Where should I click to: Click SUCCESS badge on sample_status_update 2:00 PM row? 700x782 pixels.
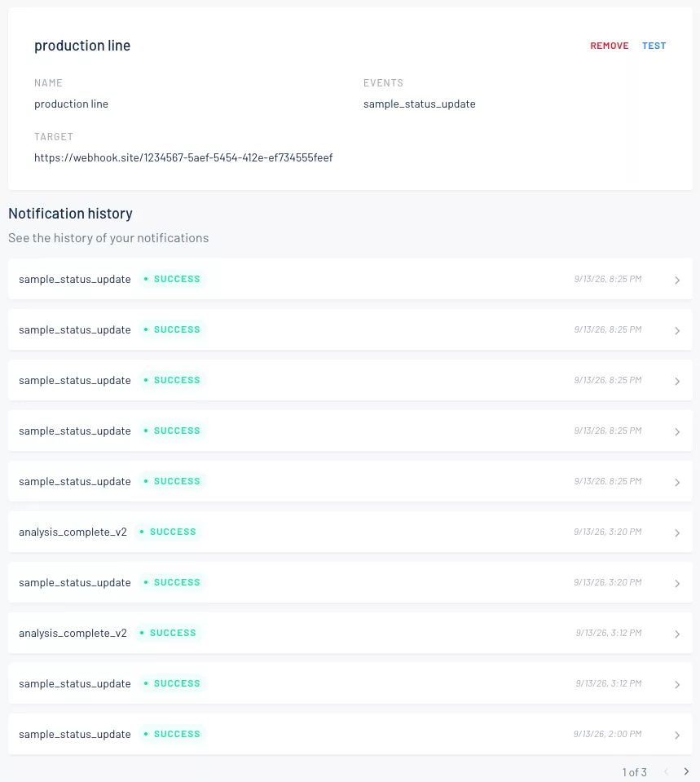(x=172, y=734)
